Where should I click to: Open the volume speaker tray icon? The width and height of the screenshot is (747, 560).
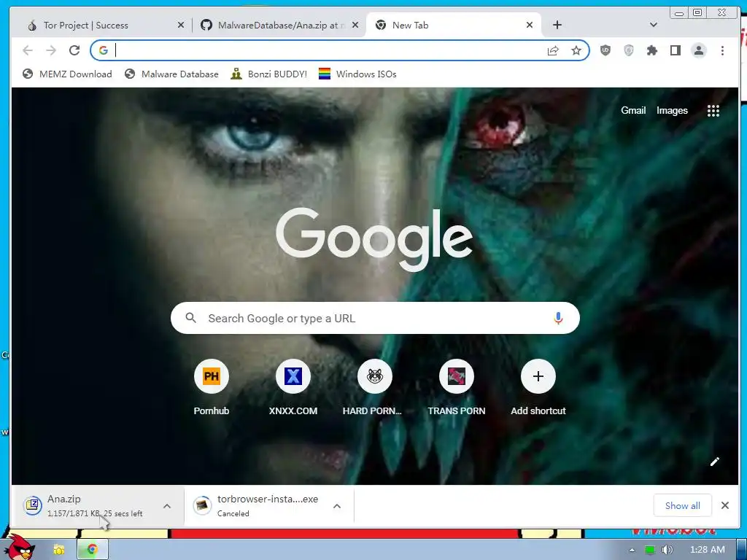tap(667, 550)
